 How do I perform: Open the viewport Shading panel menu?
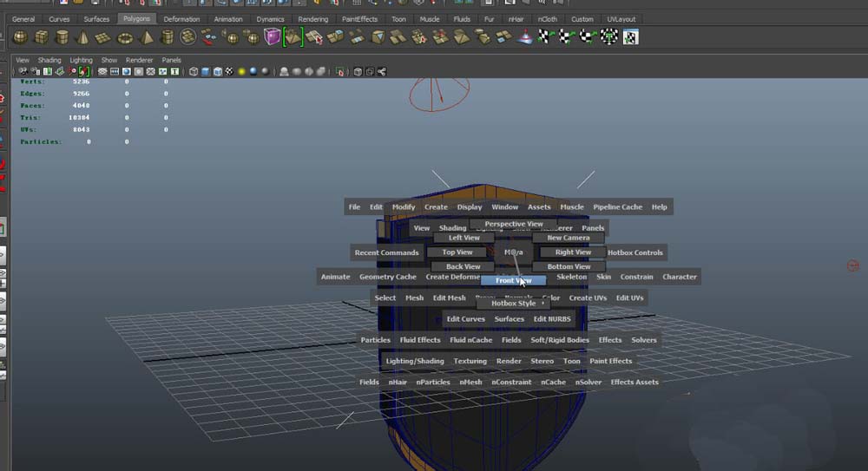[x=49, y=60]
